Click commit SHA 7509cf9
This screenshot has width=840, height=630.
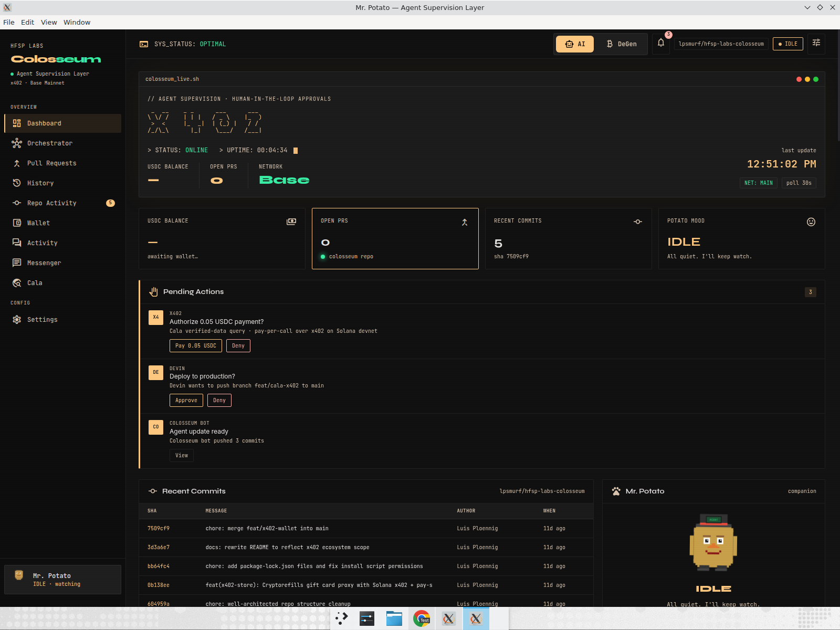[159, 529]
